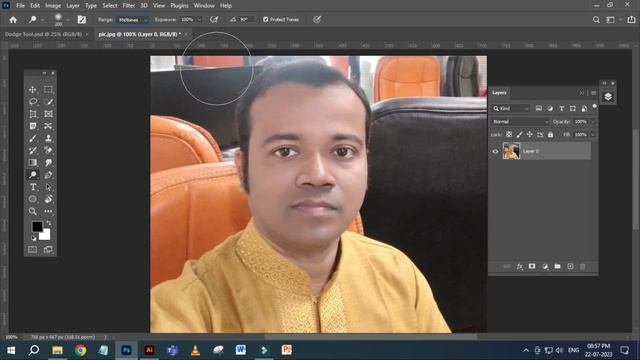Toggle Quick Mask mode

point(33,249)
